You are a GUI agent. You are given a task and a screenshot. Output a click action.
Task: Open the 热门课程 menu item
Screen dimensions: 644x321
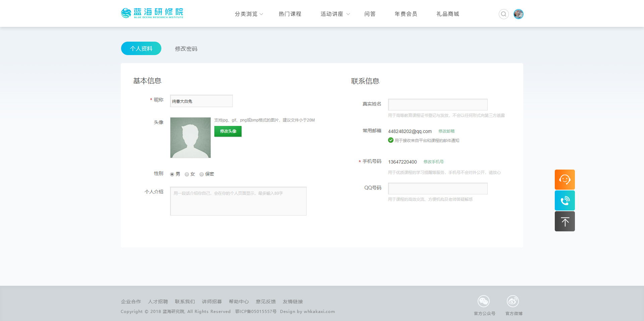click(290, 14)
